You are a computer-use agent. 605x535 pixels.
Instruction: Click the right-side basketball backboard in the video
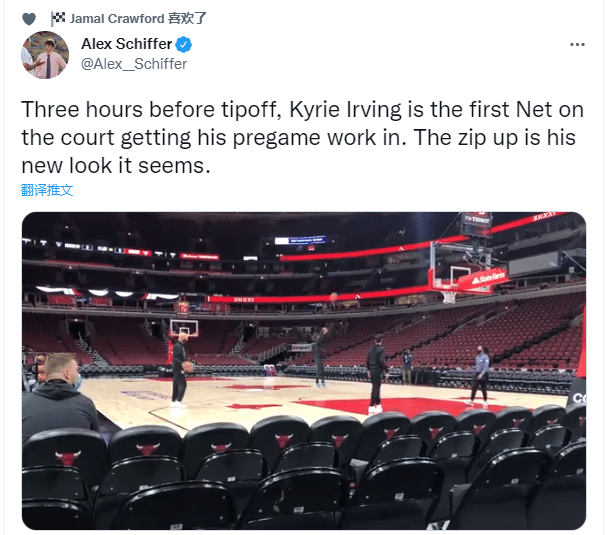(455, 262)
